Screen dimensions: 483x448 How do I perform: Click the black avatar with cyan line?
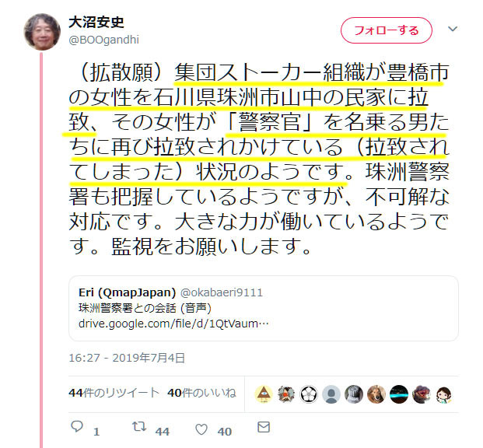pyautogui.click(x=399, y=394)
